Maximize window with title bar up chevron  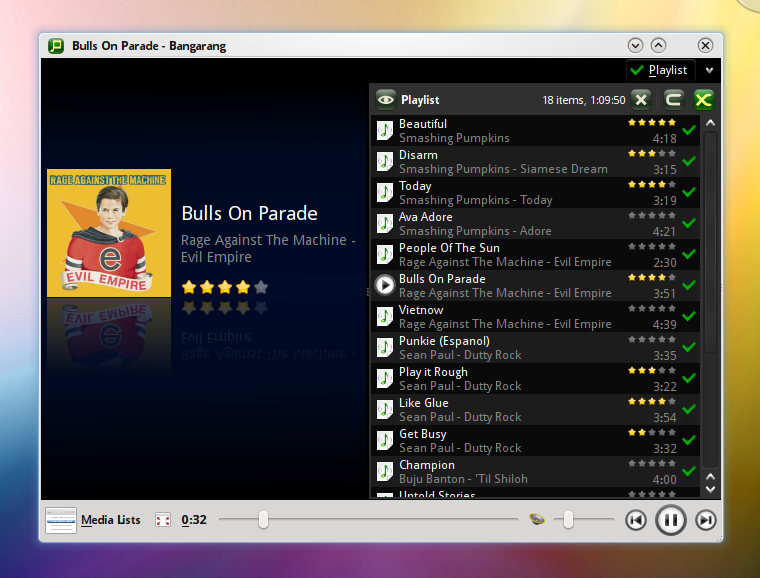[x=658, y=46]
